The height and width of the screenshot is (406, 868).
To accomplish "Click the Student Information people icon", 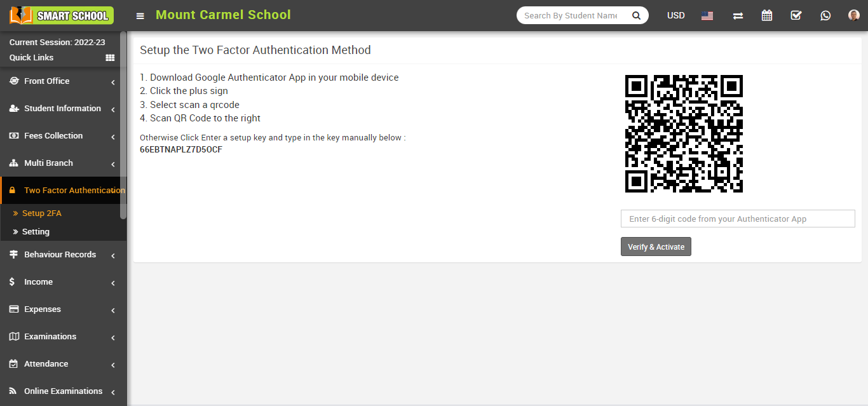I will coord(14,109).
